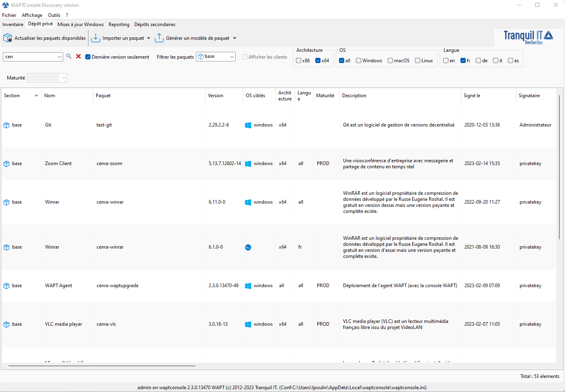Sort by the Description column header

400,96
